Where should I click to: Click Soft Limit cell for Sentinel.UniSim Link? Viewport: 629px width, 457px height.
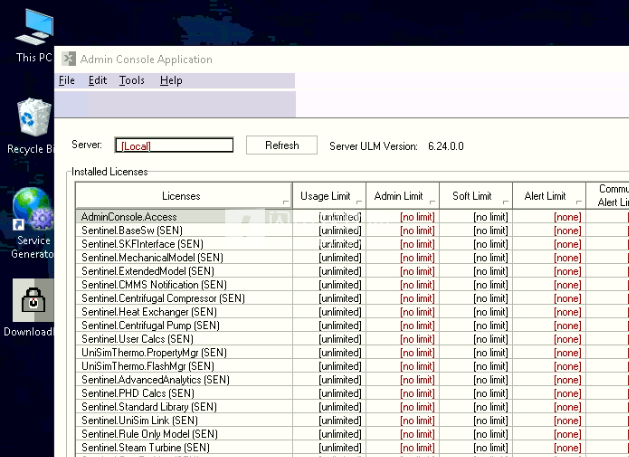(x=476, y=420)
